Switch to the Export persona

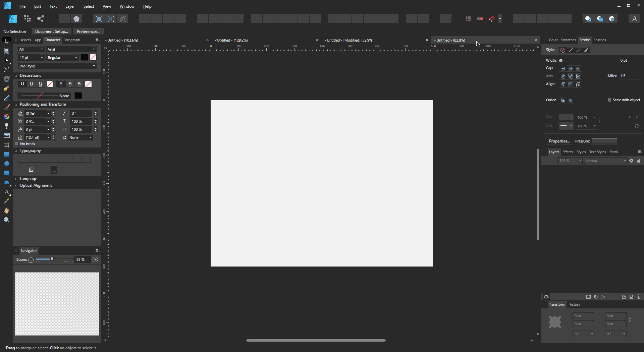[x=41, y=19]
